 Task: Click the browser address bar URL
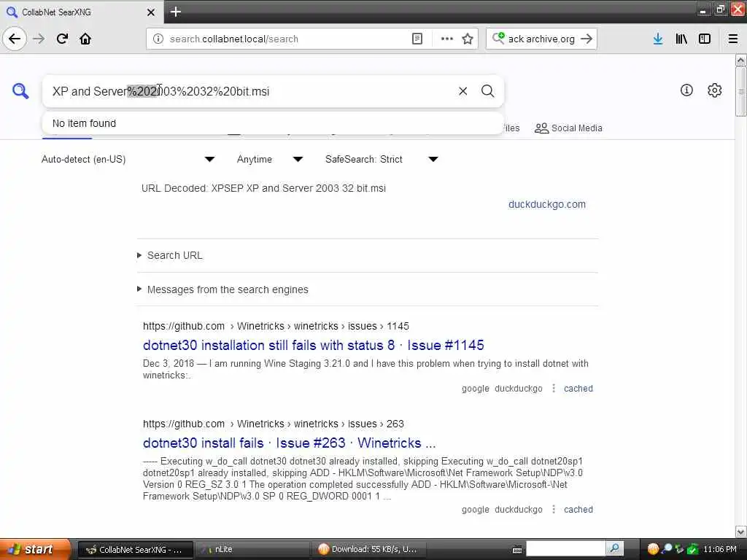tap(234, 39)
